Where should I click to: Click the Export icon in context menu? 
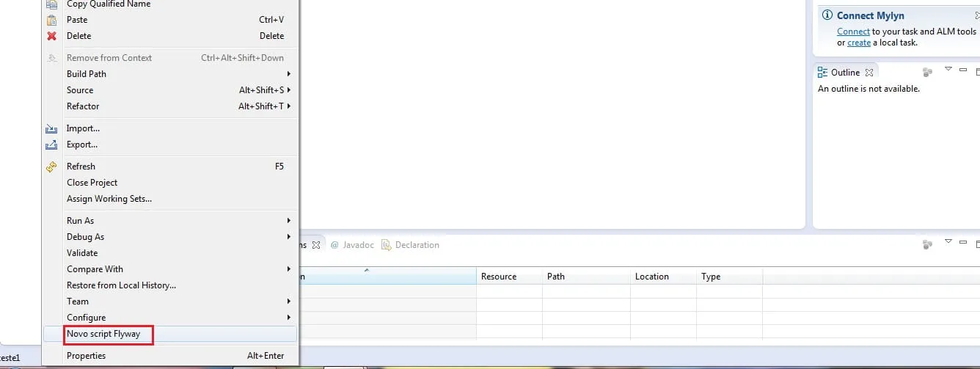click(51, 145)
